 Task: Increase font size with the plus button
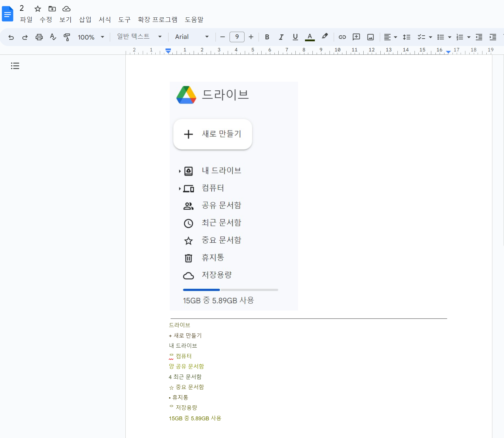(251, 37)
